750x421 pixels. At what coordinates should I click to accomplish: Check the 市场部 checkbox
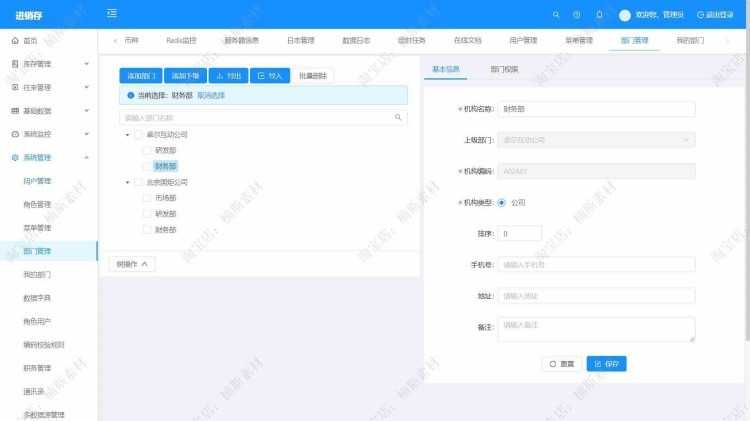click(147, 198)
